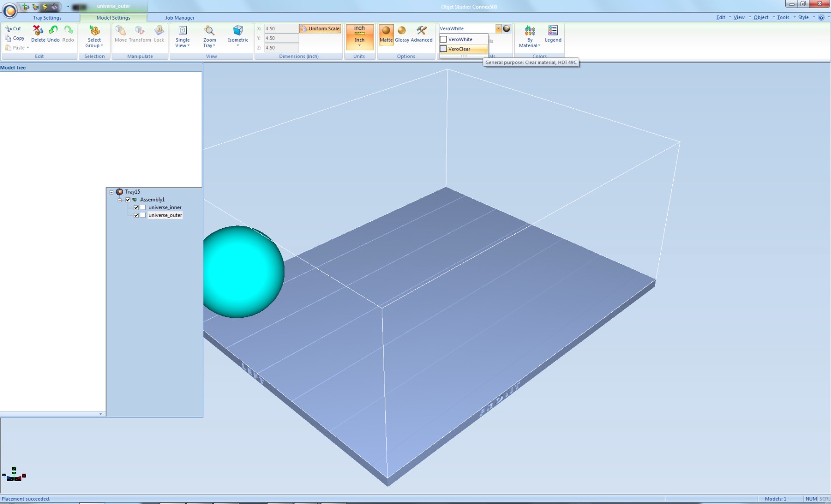Choose VeroClear from material list
The height and width of the screenshot is (504, 831).
click(x=463, y=49)
